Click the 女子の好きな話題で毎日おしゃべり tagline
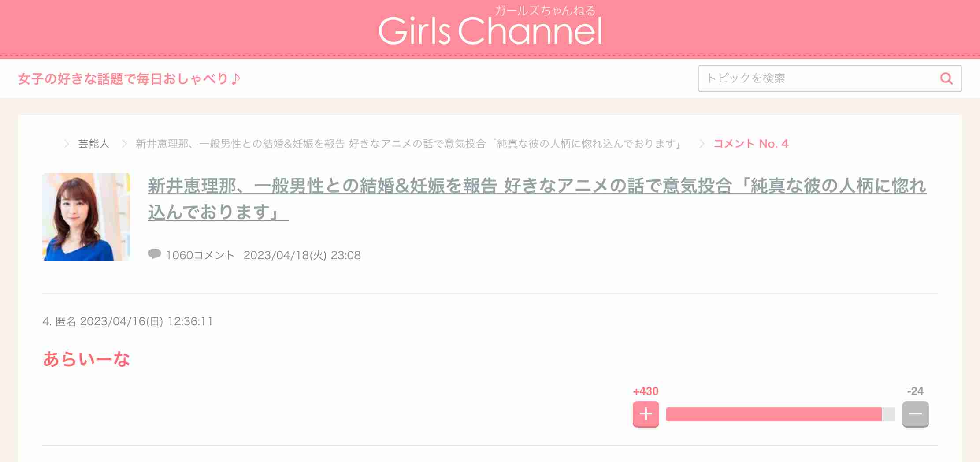 (129, 79)
